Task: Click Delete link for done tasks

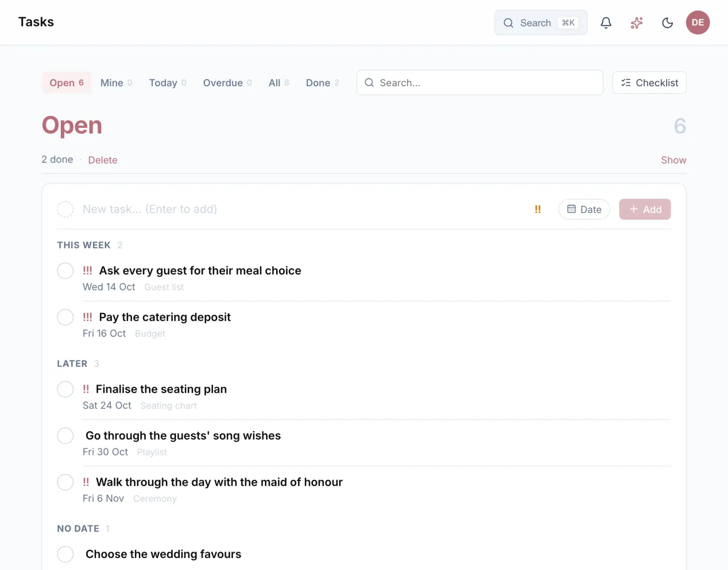Action: [102, 160]
